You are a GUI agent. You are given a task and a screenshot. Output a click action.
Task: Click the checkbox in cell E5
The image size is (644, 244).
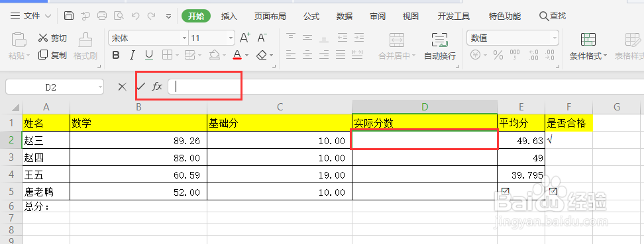point(506,191)
